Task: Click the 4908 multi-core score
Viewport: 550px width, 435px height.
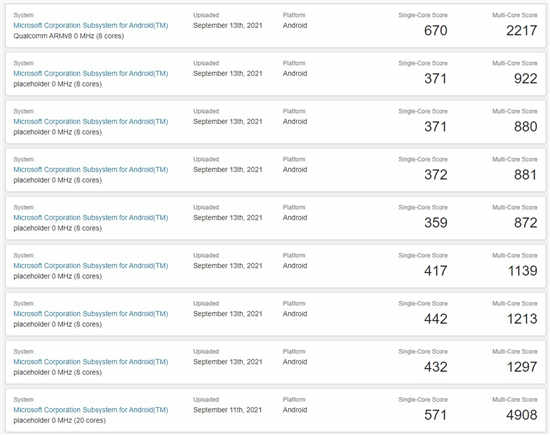Action: [522, 415]
